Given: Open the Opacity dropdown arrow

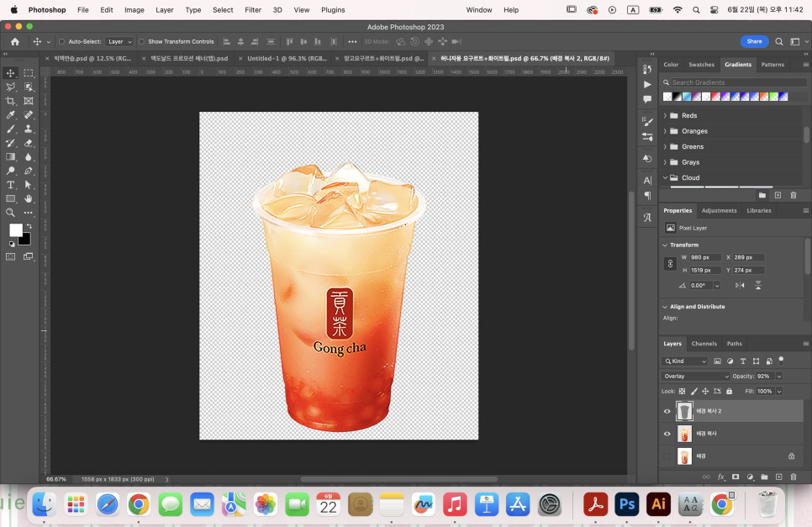Looking at the screenshot, I should (x=779, y=377).
